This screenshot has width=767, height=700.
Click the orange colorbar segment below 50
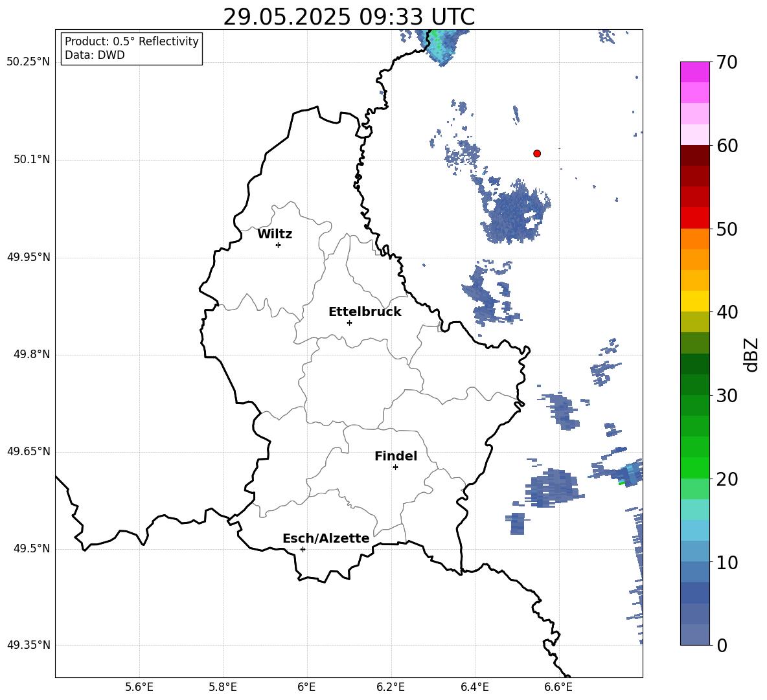(x=694, y=238)
